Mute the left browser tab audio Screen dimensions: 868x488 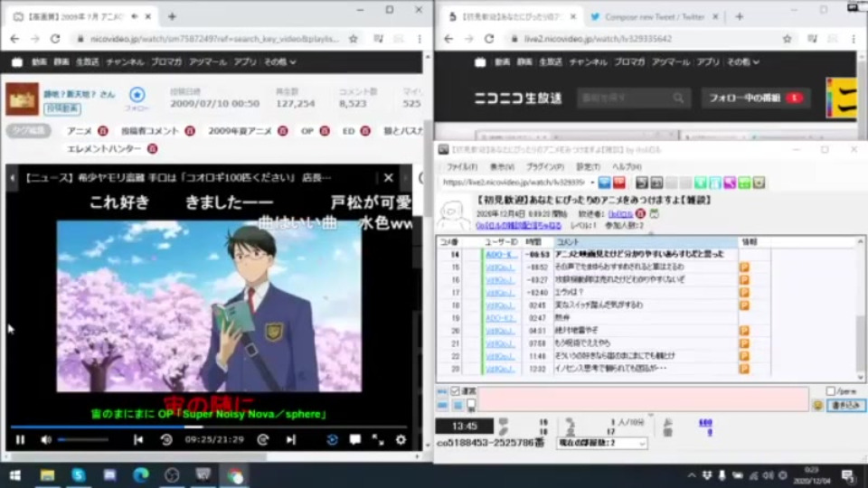click(135, 16)
